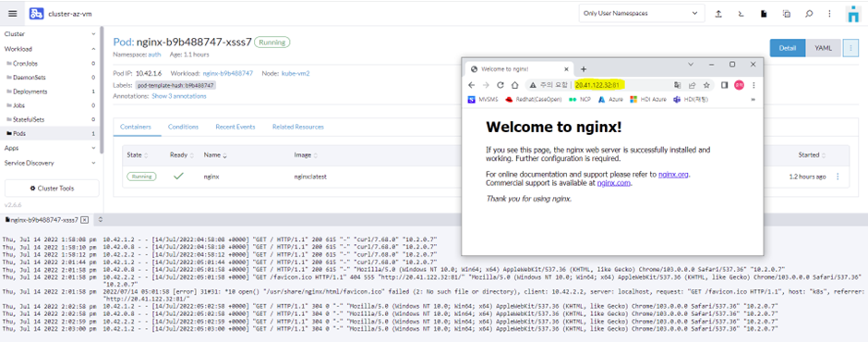Open Rancher header kebab menu
Screen dimensions: 868x342
coord(829,14)
